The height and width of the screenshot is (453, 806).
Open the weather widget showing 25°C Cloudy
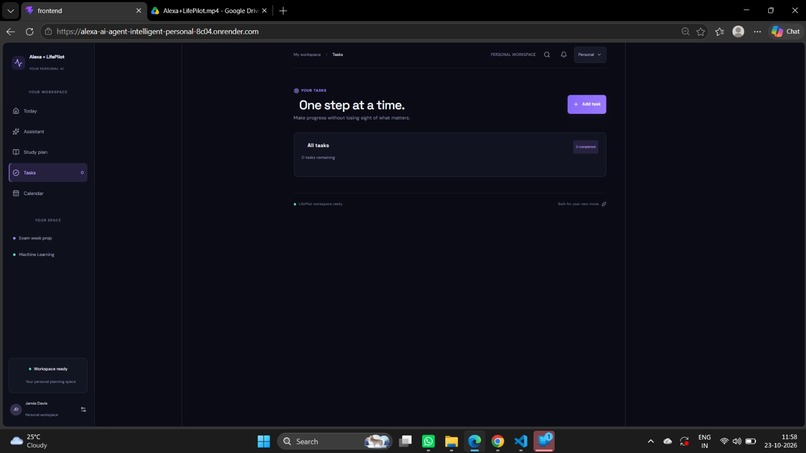[29, 441]
